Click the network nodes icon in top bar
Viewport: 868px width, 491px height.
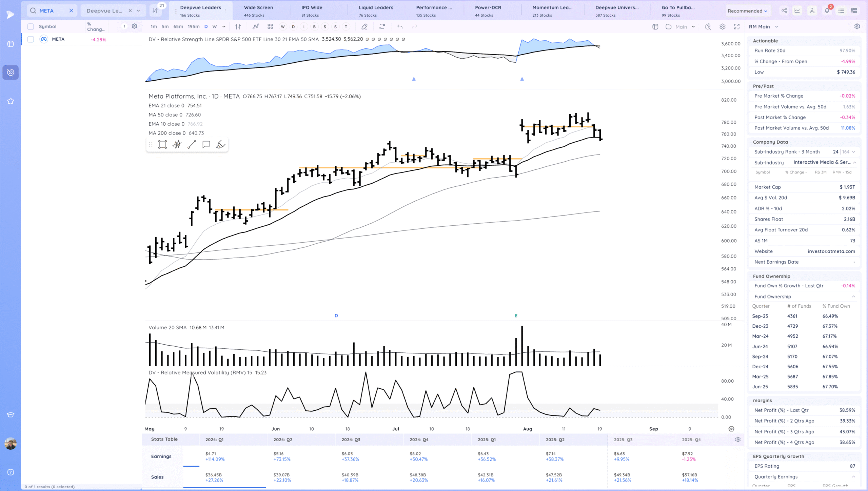(812, 11)
